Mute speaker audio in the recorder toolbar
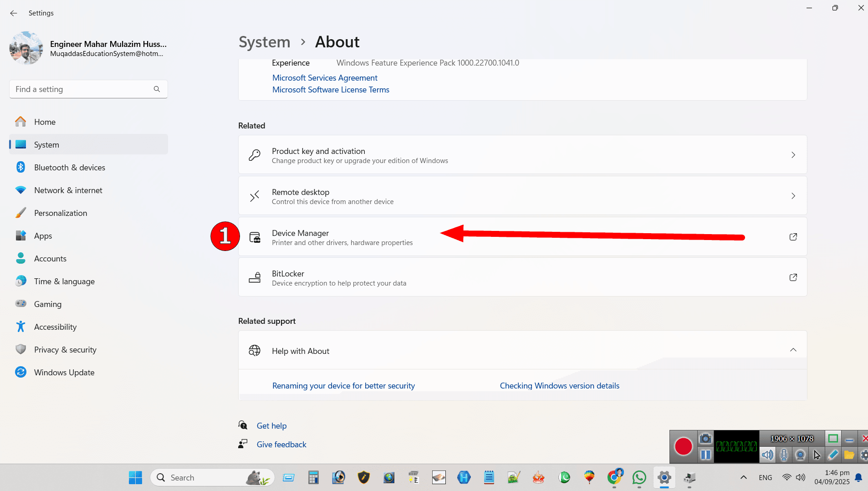This screenshot has height=491, width=868. point(767,455)
